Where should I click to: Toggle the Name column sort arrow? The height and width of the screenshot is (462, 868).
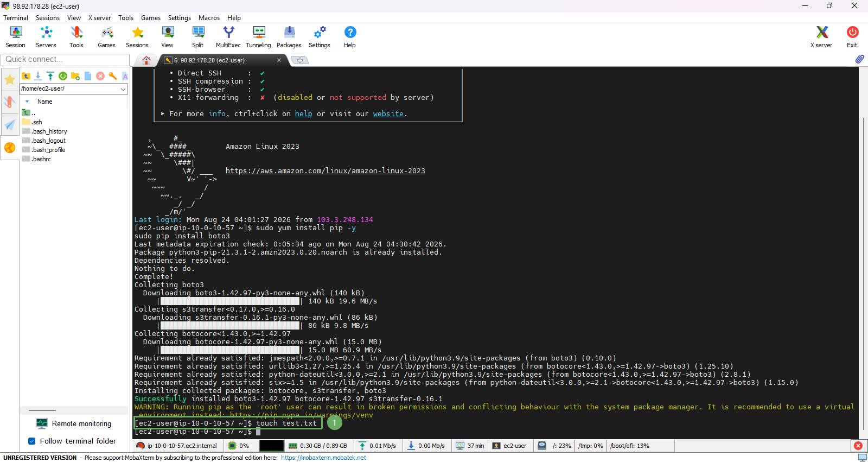click(27, 102)
